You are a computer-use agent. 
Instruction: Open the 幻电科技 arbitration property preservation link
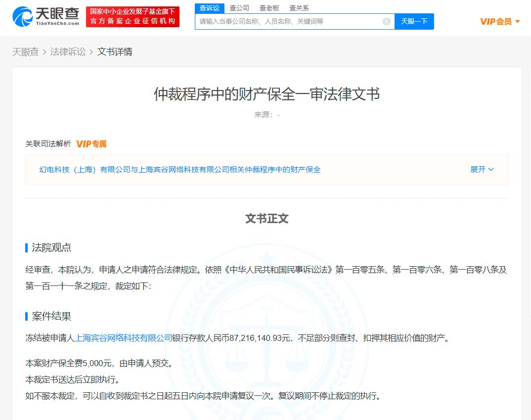click(x=180, y=169)
